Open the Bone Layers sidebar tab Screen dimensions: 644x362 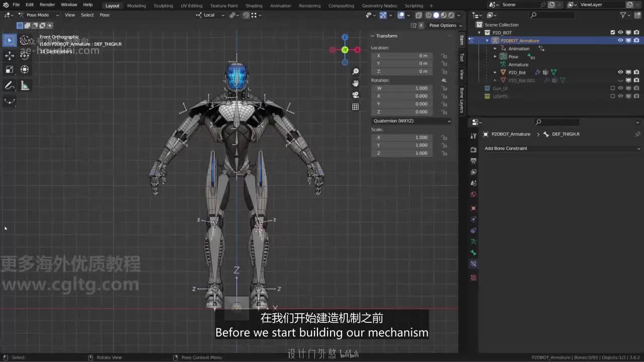pyautogui.click(x=462, y=100)
